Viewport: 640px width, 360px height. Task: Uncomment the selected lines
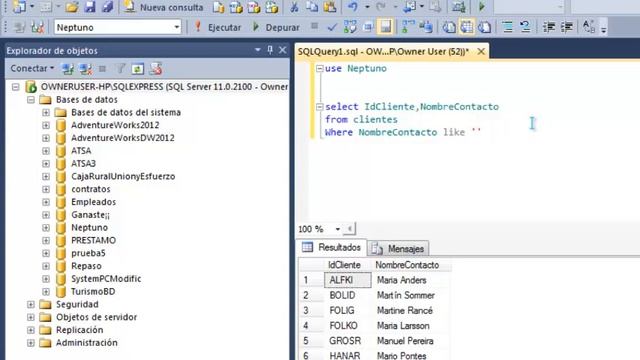click(x=525, y=27)
